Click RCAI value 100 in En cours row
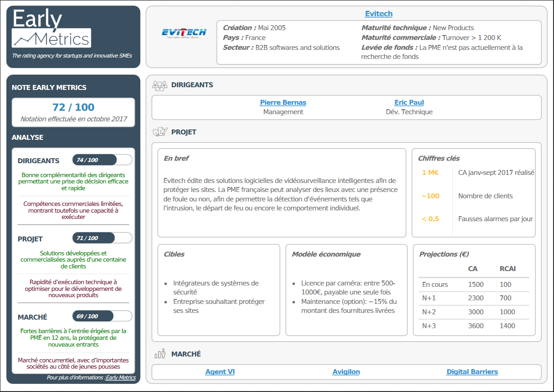The image size is (554, 392). 505,285
